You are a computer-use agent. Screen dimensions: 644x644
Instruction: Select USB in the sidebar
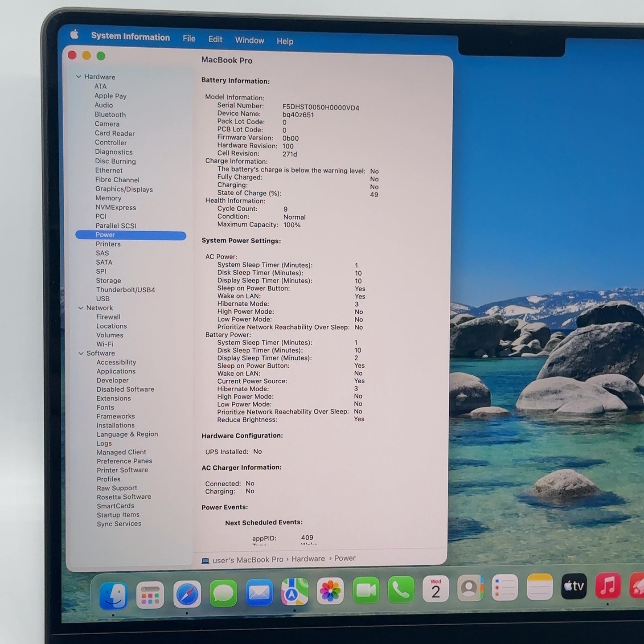103,299
